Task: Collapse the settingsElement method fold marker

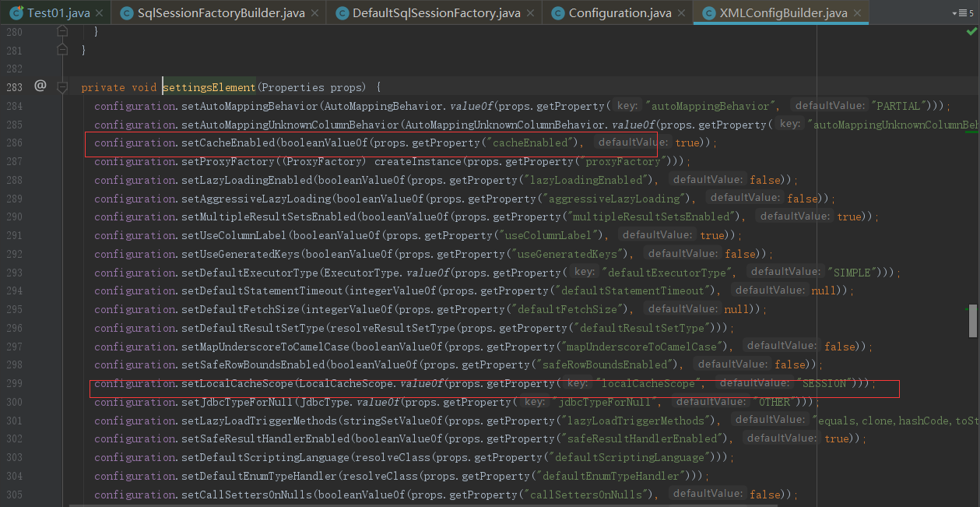Action: [64, 87]
